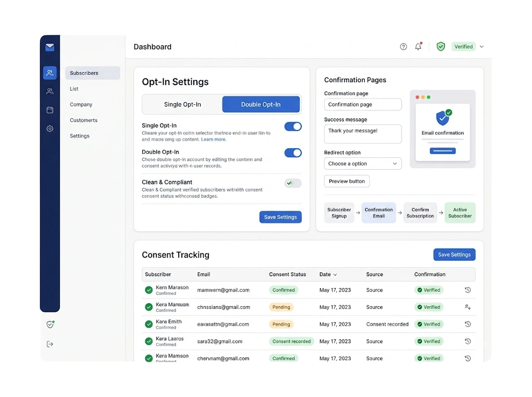Click email chnssians@gmail.com
Viewport: 532px width, 397px height.
pos(223,307)
